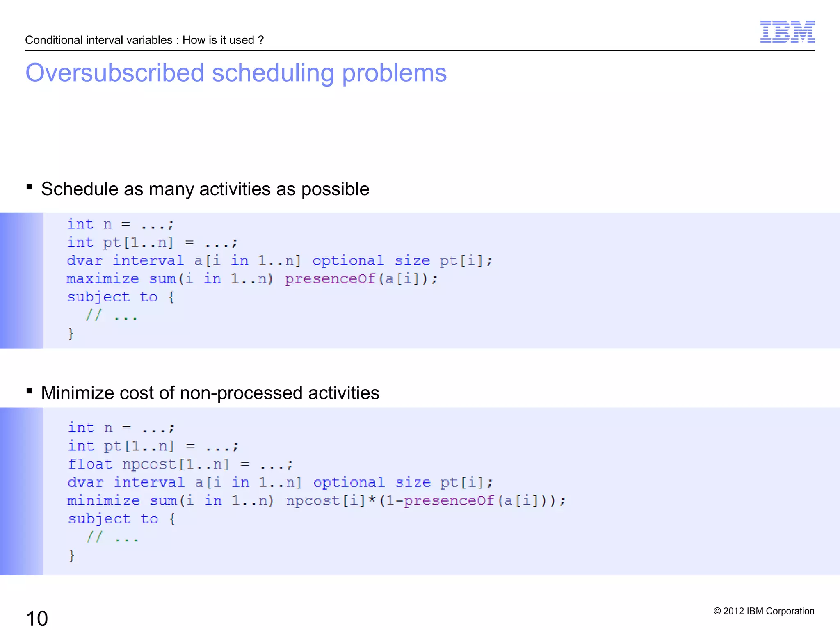Click the '© 2012 IBM Corporation' footer text
The height and width of the screenshot is (630, 840).
764,611
